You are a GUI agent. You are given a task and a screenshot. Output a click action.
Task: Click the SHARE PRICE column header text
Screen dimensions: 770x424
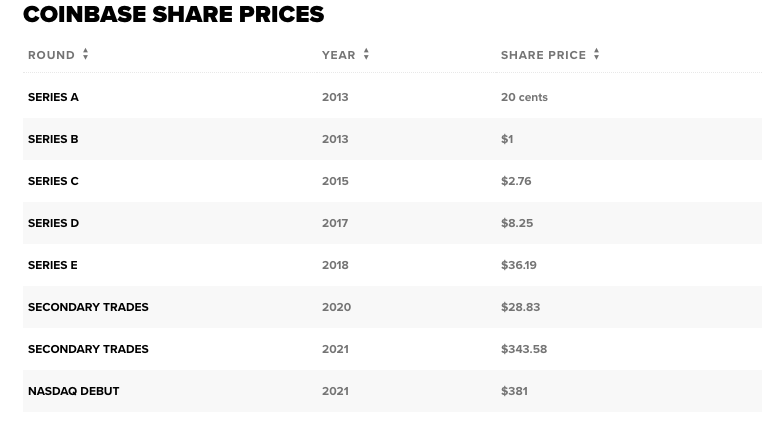click(x=543, y=55)
